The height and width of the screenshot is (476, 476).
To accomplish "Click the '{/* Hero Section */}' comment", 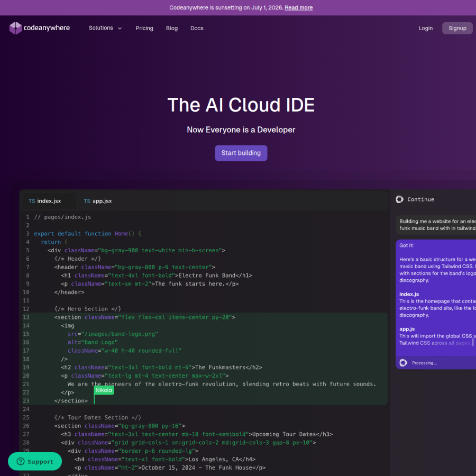I will pos(88,309).
